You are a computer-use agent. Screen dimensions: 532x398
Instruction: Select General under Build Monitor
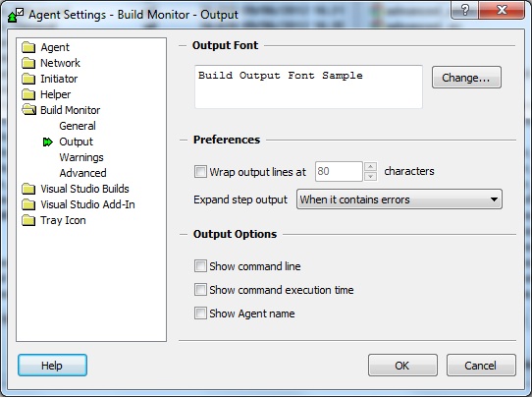pos(78,126)
